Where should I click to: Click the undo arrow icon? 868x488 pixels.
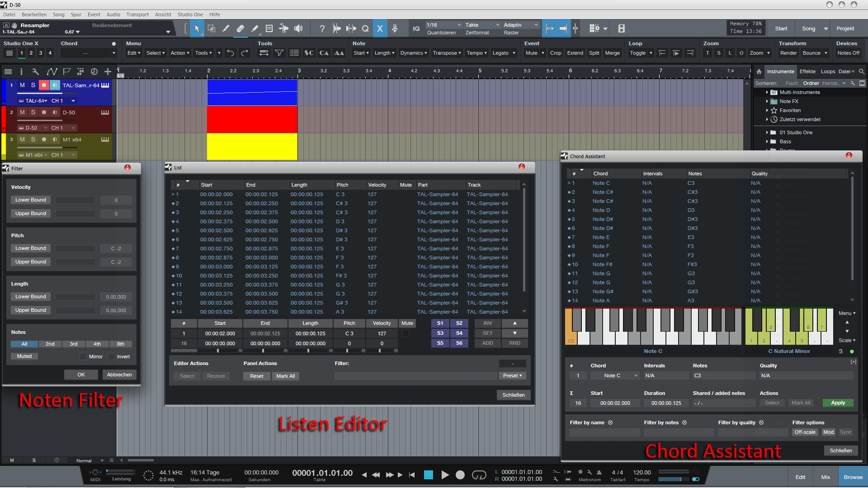point(231,53)
